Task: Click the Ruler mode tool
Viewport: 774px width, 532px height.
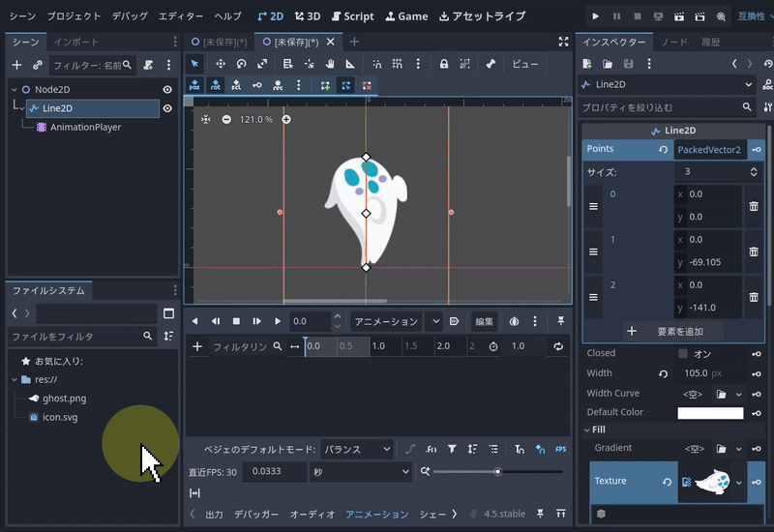Action: [x=349, y=64]
